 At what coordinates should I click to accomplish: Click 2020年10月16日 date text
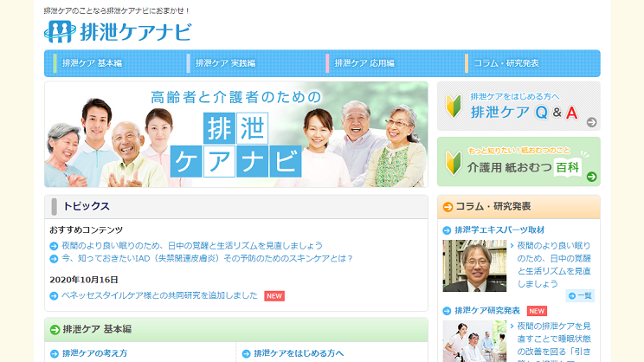(x=84, y=280)
